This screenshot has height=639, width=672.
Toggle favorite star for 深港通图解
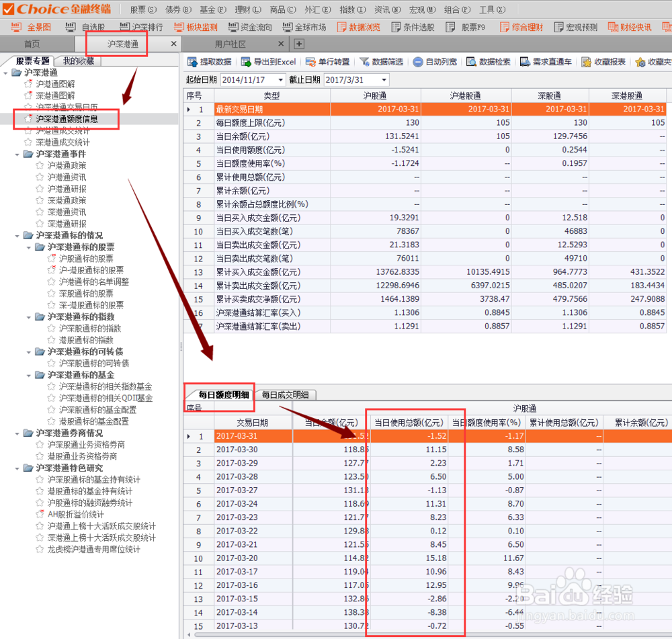tap(28, 95)
